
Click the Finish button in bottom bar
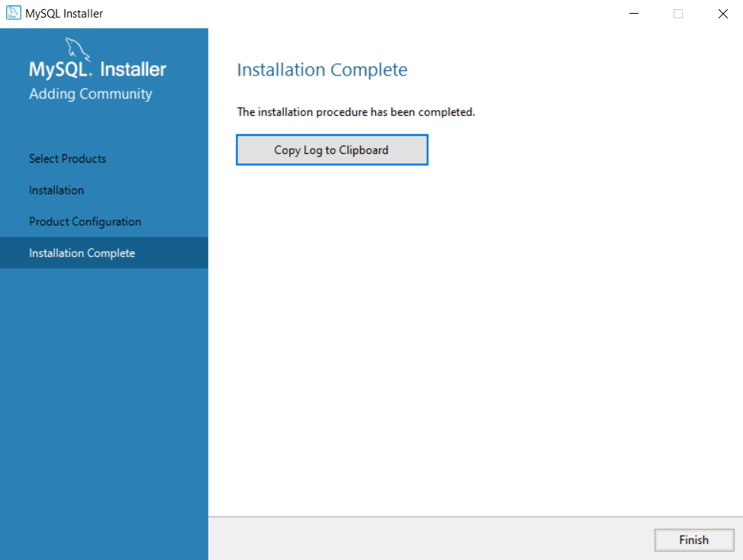pyautogui.click(x=693, y=539)
